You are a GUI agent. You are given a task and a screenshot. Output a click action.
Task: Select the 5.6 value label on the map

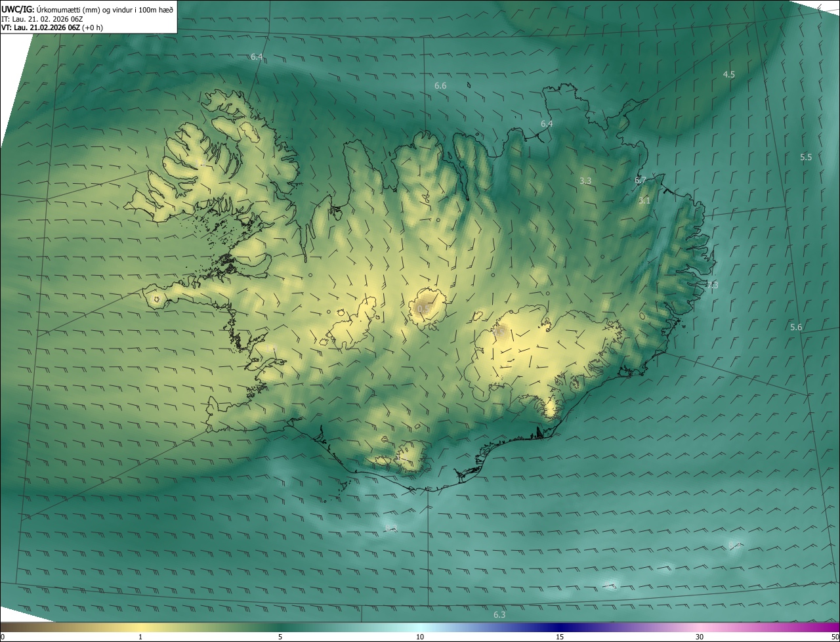point(796,327)
